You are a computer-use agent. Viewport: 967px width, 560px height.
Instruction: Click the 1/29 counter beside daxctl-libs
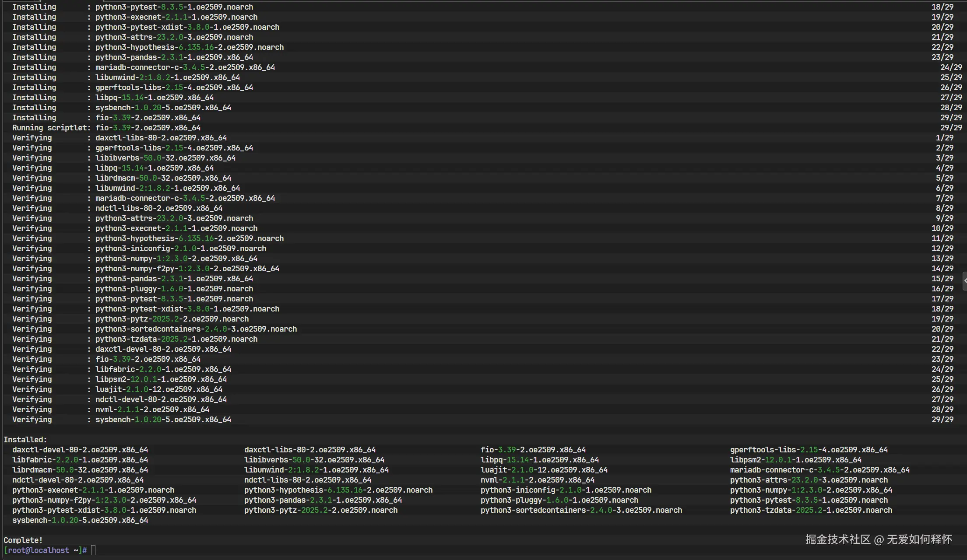point(944,138)
